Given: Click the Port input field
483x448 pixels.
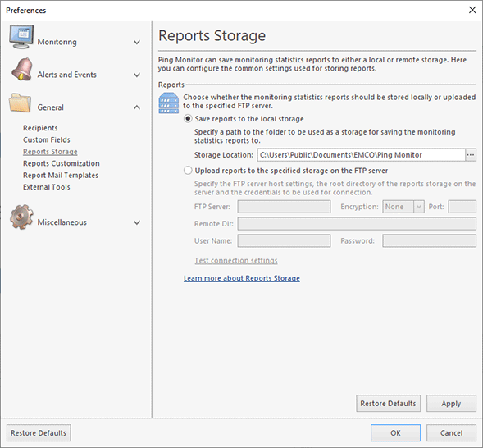Looking at the screenshot, I should pos(462,207).
